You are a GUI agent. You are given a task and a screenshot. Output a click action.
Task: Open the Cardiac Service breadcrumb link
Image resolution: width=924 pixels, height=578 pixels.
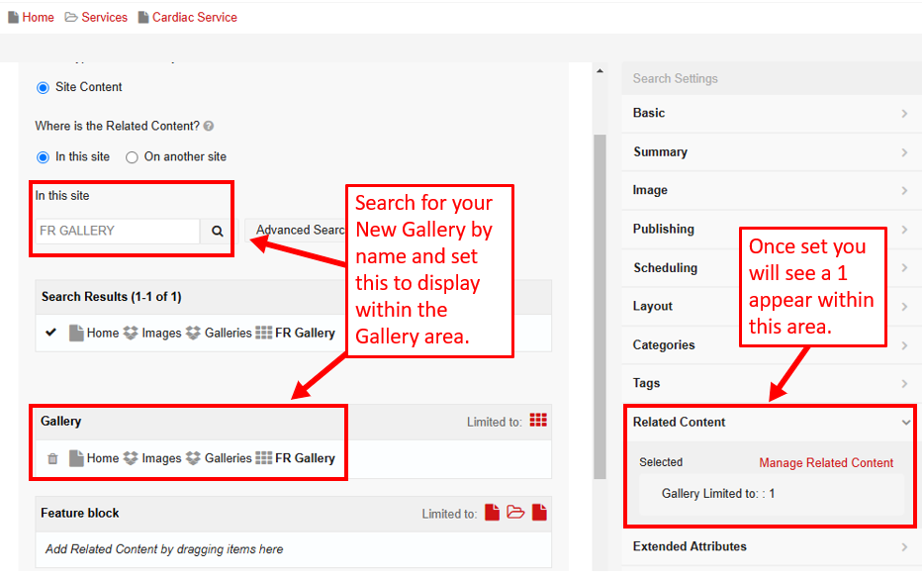pos(195,17)
